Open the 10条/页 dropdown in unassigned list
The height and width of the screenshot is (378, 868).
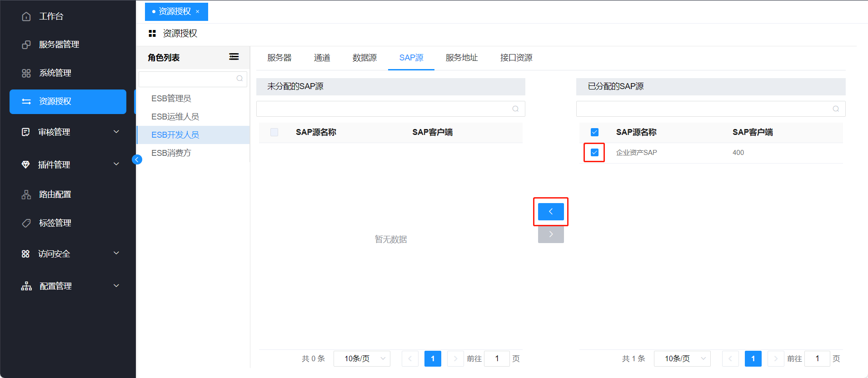click(362, 358)
